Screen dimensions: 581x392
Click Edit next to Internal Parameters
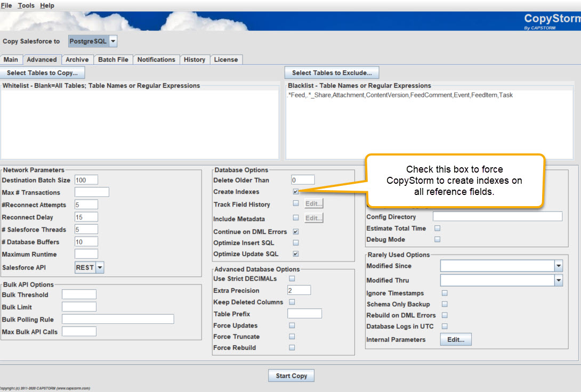click(456, 339)
